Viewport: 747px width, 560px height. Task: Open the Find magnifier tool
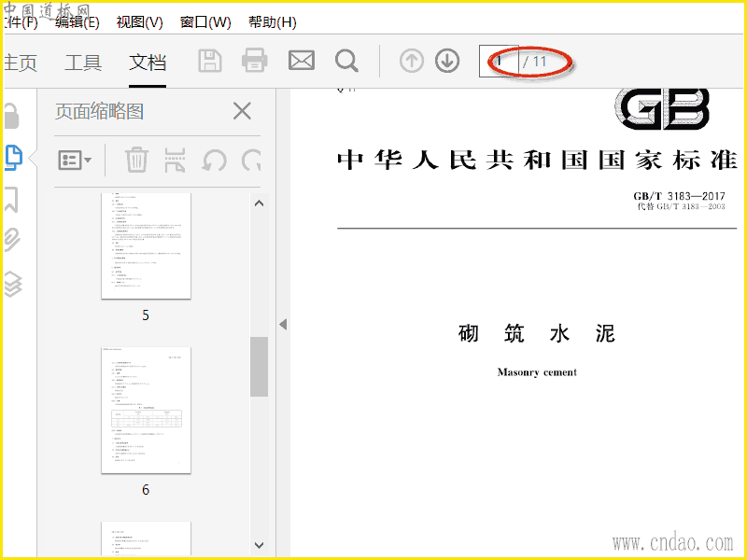click(346, 61)
